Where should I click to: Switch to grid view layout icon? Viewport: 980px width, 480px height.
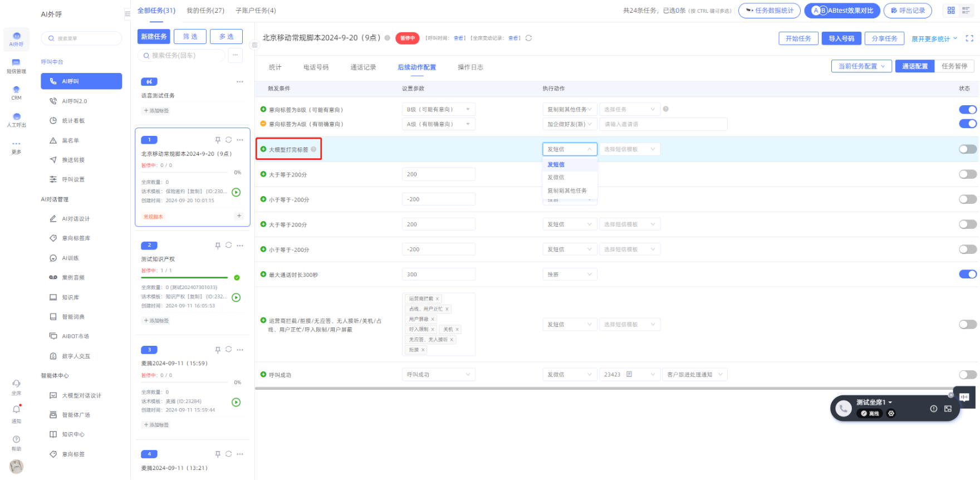(951, 11)
